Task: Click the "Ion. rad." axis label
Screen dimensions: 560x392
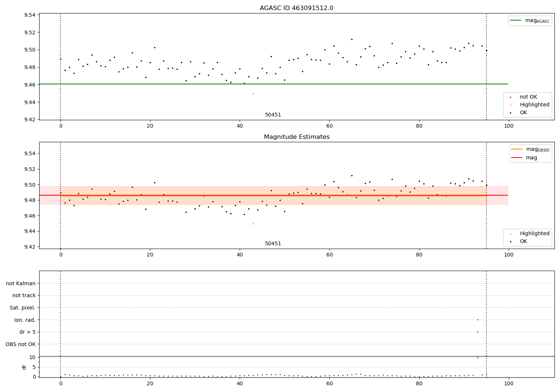Action: [25, 320]
